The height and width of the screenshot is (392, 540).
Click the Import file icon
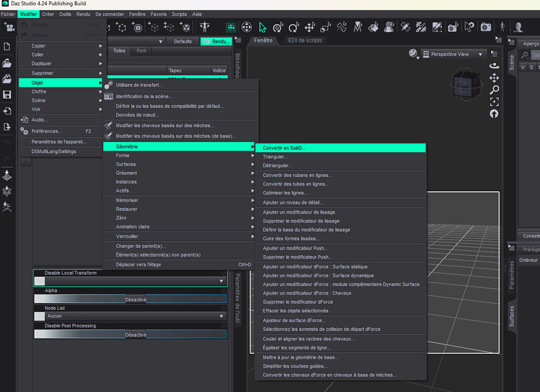[7, 111]
